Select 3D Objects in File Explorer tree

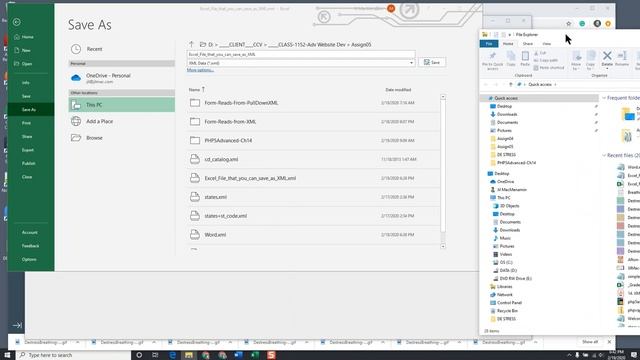509,206
